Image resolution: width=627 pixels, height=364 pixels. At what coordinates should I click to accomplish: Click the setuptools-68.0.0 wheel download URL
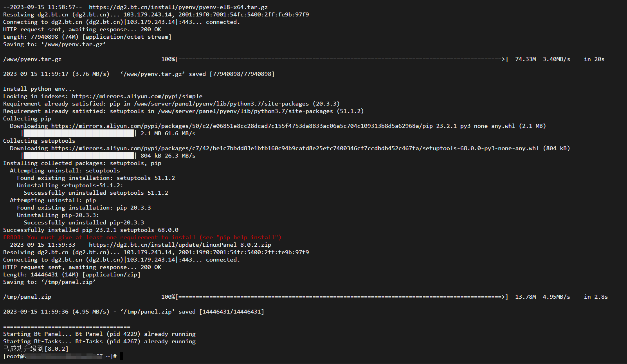(295, 148)
